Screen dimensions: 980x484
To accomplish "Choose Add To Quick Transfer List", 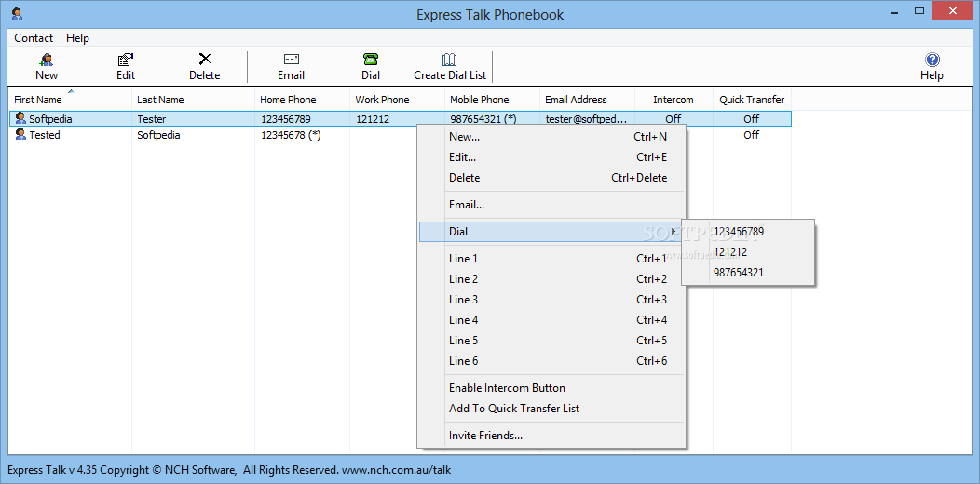I will point(551,409).
